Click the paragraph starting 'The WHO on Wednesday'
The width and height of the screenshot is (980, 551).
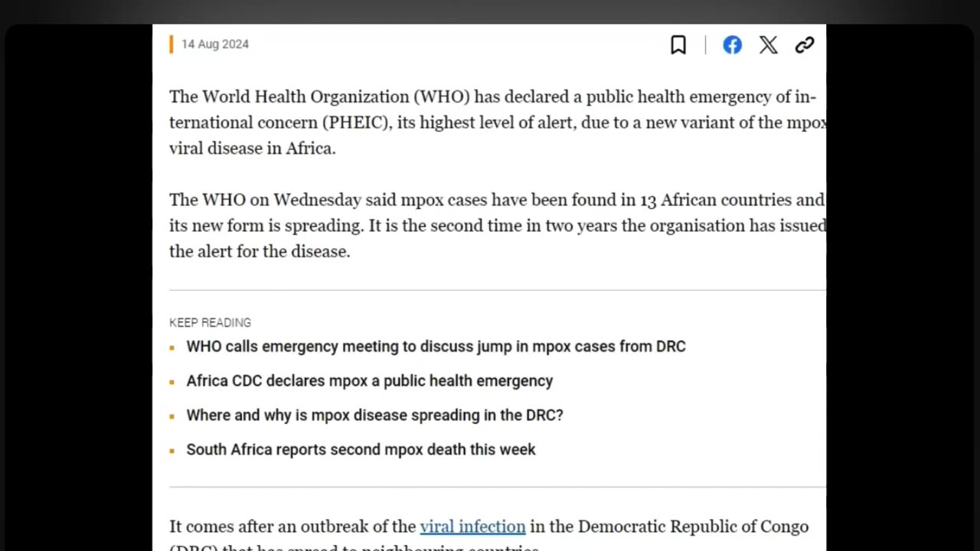[x=498, y=226]
